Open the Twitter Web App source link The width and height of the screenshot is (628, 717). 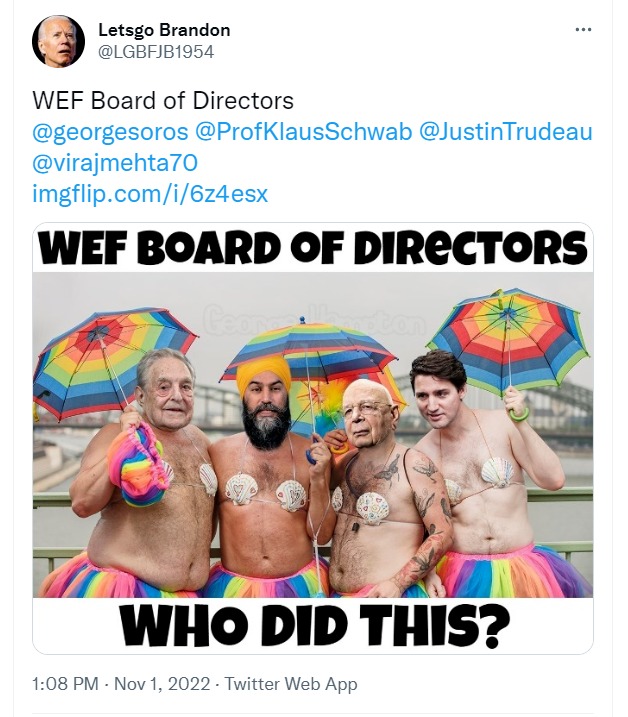[290, 685]
